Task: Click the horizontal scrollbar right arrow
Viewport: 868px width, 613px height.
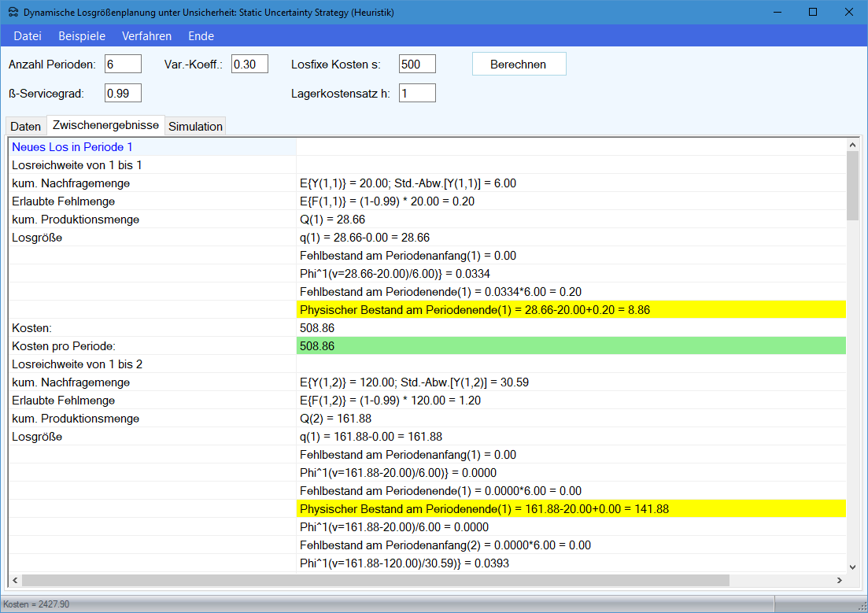Action: click(x=839, y=580)
